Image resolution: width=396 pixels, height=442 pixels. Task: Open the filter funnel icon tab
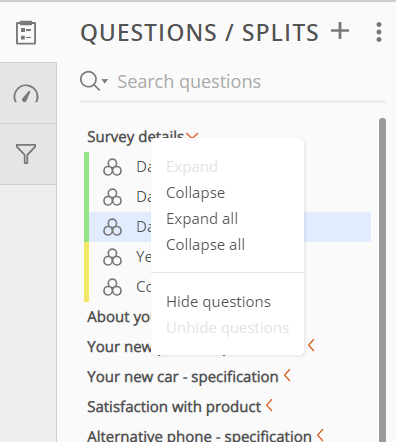(26, 154)
